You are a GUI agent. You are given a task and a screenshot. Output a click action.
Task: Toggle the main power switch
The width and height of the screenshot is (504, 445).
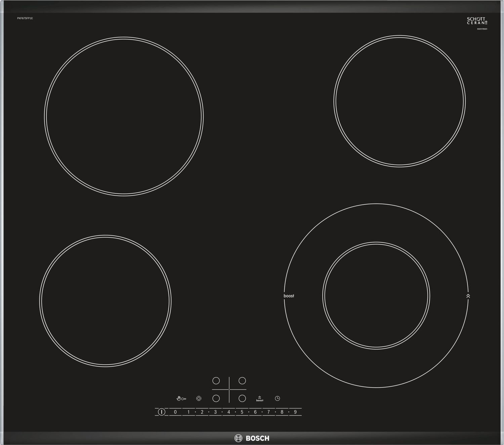click(162, 411)
